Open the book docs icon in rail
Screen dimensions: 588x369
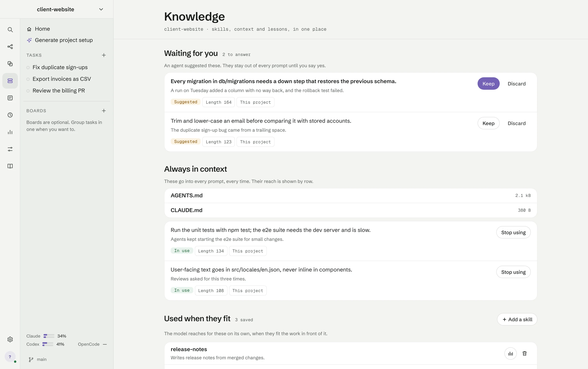[10, 166]
